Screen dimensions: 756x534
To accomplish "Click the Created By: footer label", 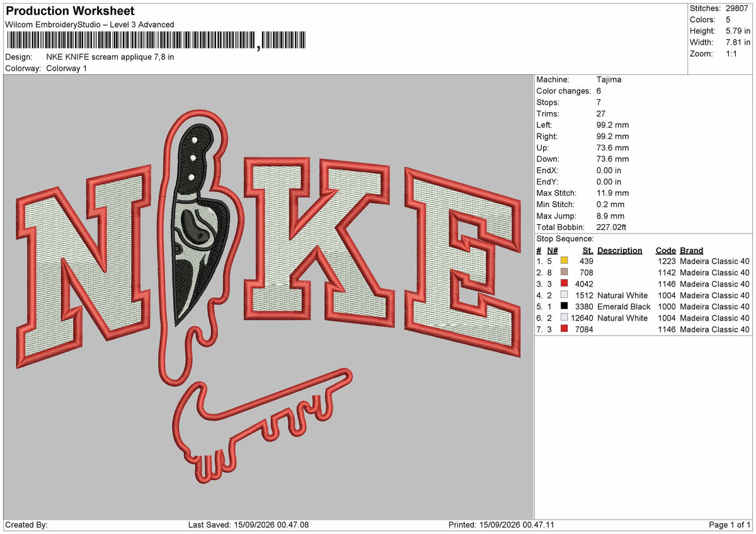I will [x=26, y=525].
